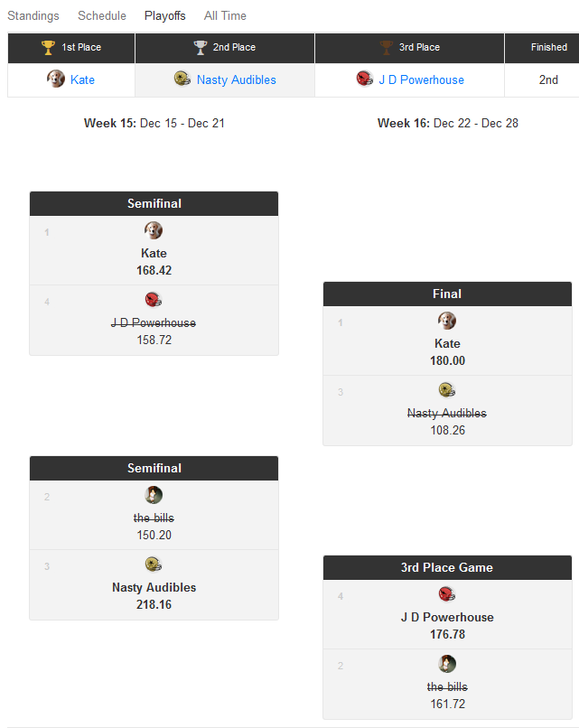The image size is (579, 728).
Task: Click the gold 1st Place trophy icon
Action: coord(48,47)
